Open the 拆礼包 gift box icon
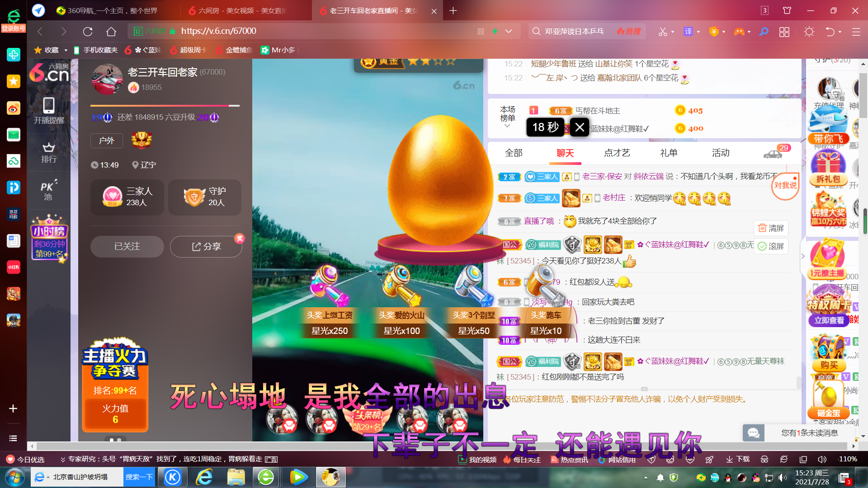The width and height of the screenshot is (868, 488). point(828,168)
